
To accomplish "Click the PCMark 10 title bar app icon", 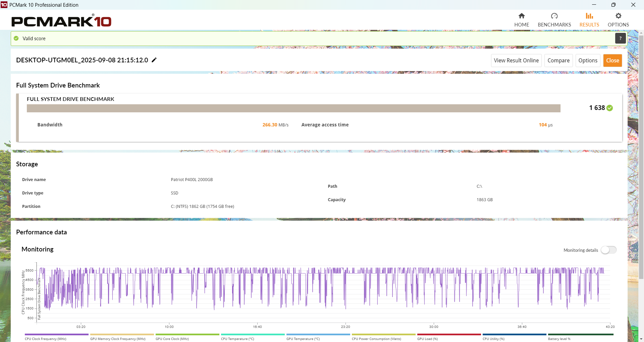I will (x=4, y=5).
